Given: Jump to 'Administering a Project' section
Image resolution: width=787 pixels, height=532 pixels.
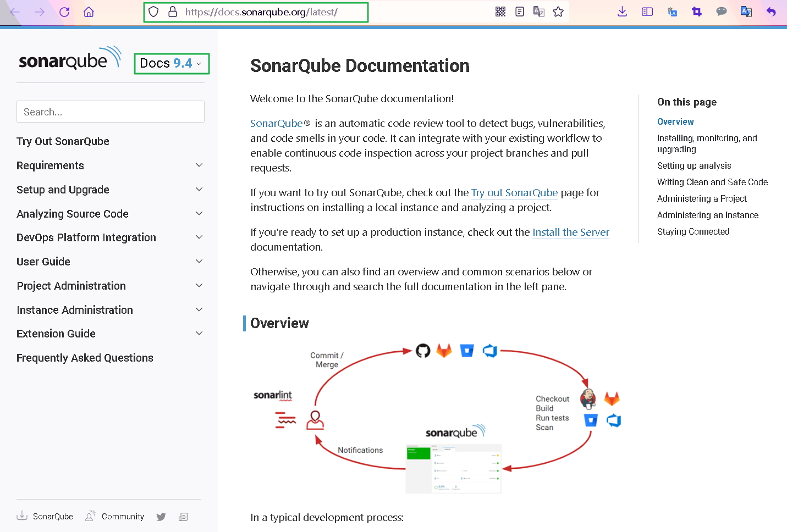Looking at the screenshot, I should pyautogui.click(x=702, y=198).
